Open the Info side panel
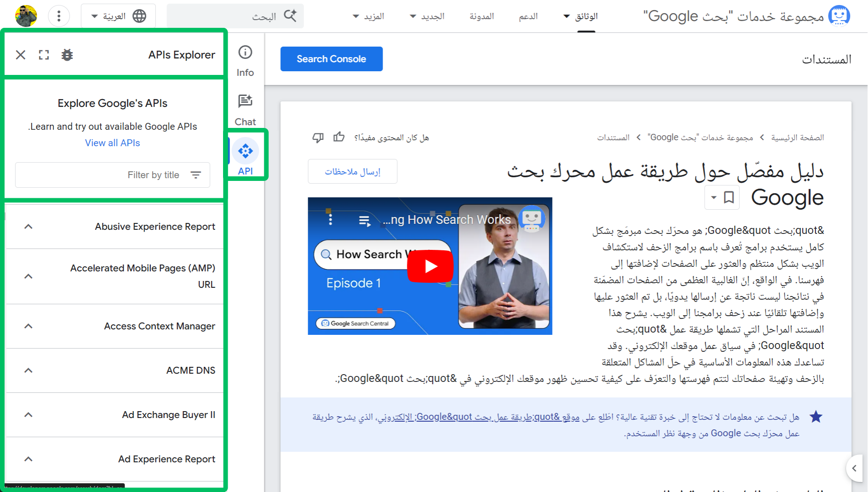This screenshot has height=492, width=868. coord(245,61)
